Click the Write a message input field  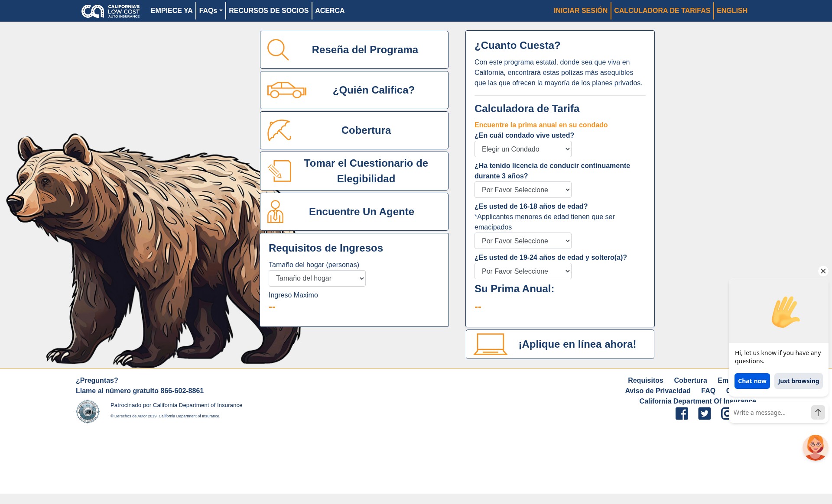770,413
